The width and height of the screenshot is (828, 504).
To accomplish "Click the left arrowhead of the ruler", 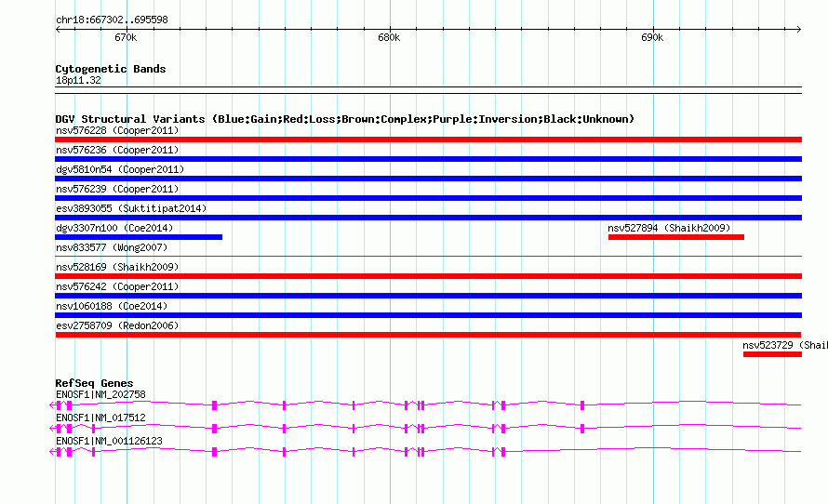I will pyautogui.click(x=58, y=29).
